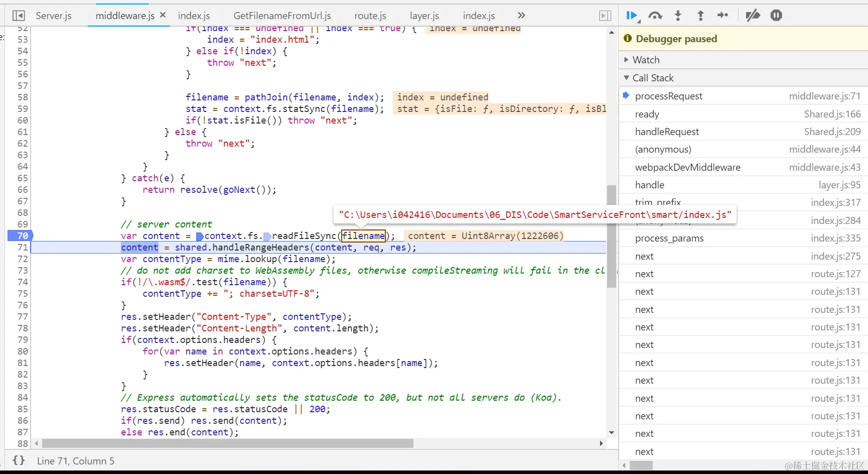Screen dimensions: 868x474
Task: Click the editor scroll-up arrow
Action: (x=611, y=32)
